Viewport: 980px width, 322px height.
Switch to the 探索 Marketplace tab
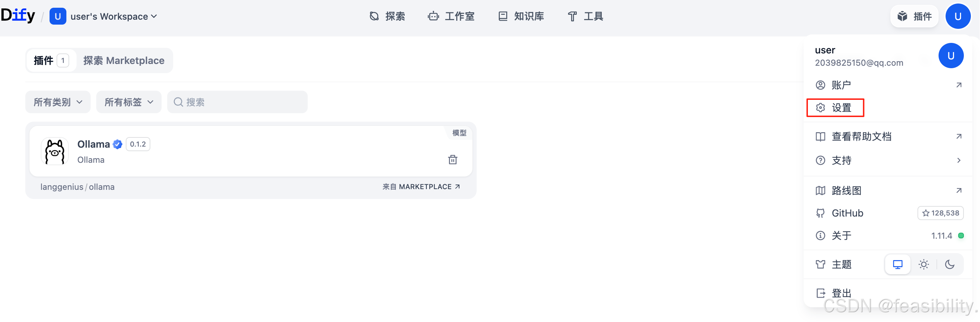pyautogui.click(x=124, y=60)
